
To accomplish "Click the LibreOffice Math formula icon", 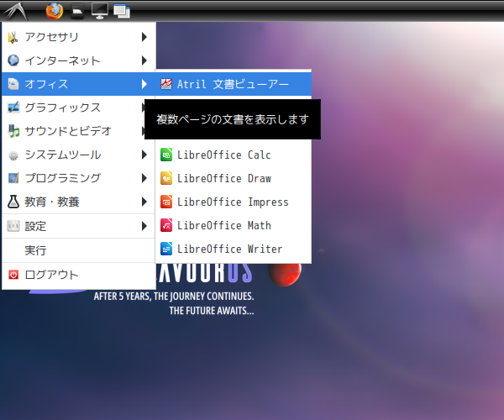I will (x=166, y=225).
